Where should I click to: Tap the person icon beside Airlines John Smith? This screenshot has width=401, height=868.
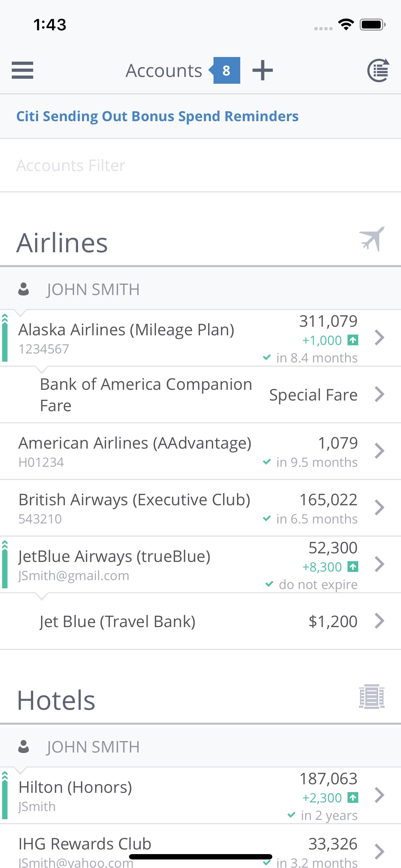point(24,289)
